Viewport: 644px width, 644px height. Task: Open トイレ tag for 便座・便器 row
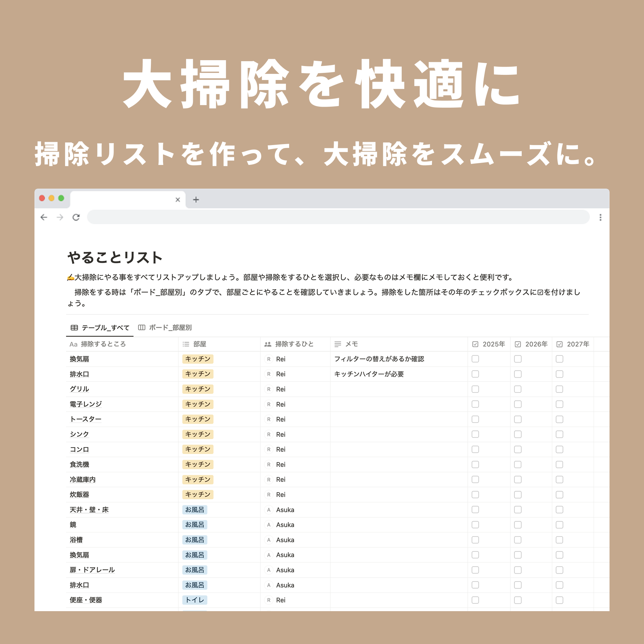tap(195, 600)
